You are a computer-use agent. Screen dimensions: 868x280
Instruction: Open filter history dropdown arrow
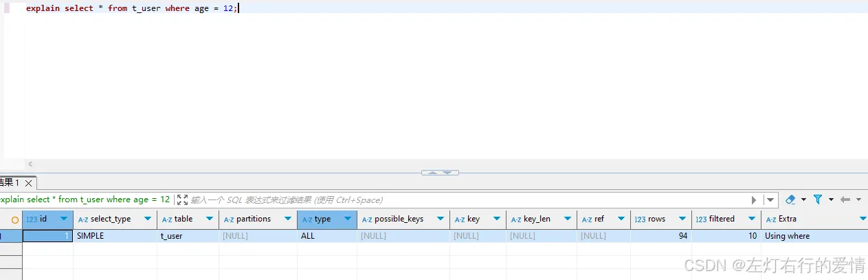[770, 200]
